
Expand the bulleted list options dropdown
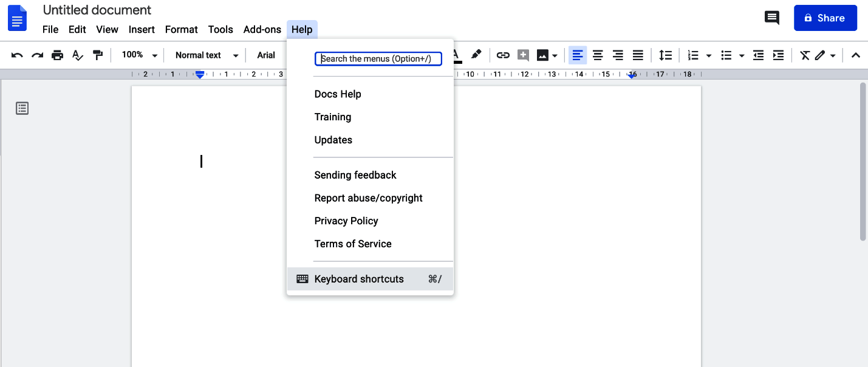742,55
